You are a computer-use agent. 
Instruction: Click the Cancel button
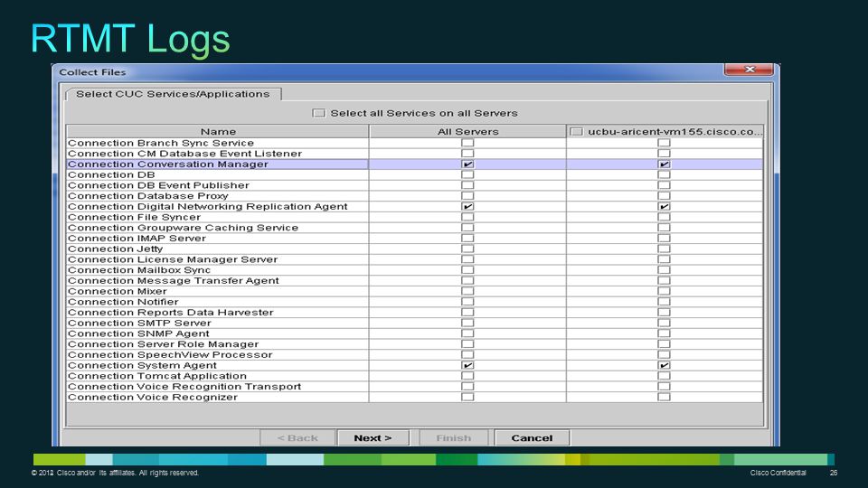[532, 437]
